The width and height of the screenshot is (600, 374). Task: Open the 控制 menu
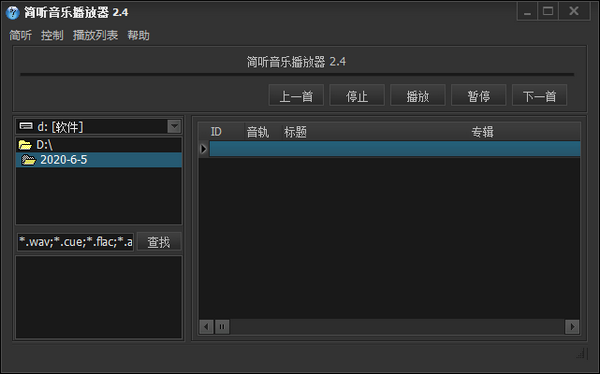tap(52, 35)
